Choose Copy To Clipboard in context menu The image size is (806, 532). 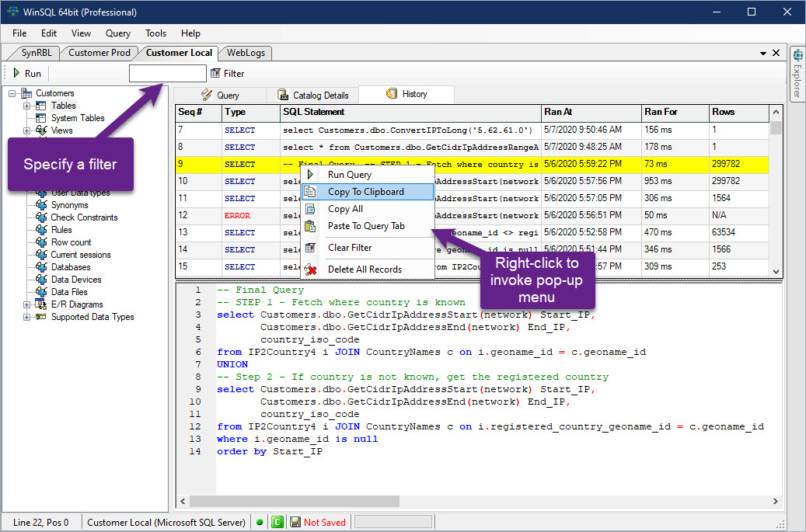pyautogui.click(x=366, y=192)
